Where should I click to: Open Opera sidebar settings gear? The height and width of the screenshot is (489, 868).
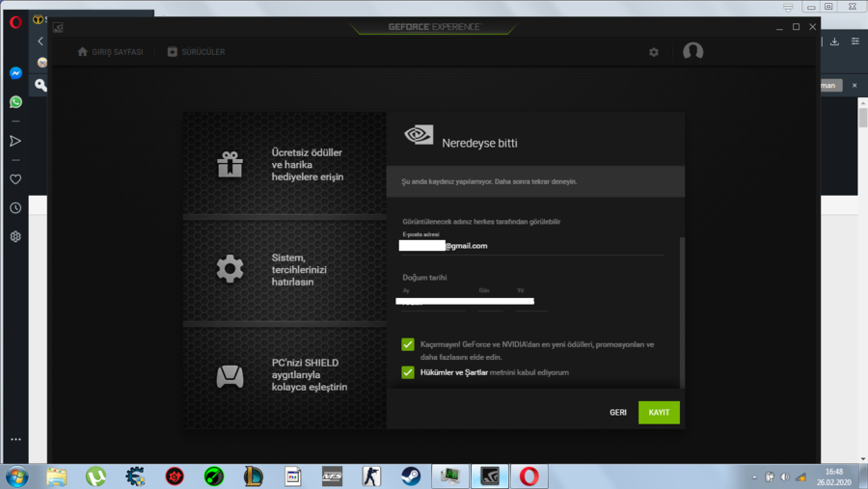point(15,236)
